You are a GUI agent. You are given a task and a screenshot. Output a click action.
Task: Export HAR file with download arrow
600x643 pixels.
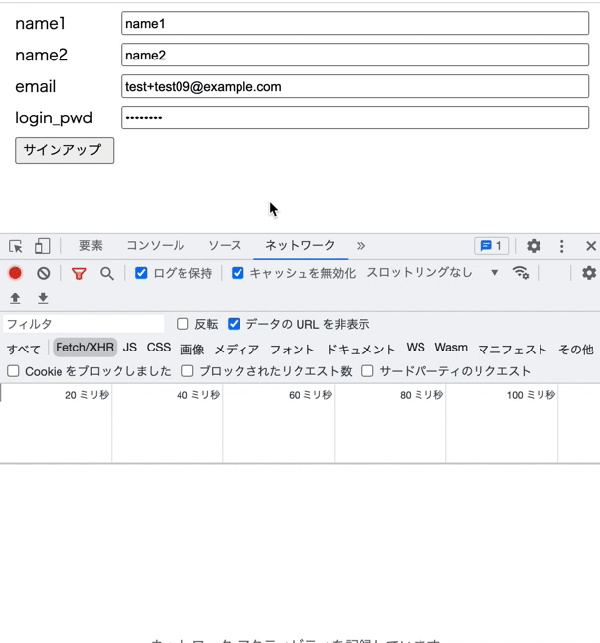[x=43, y=298]
